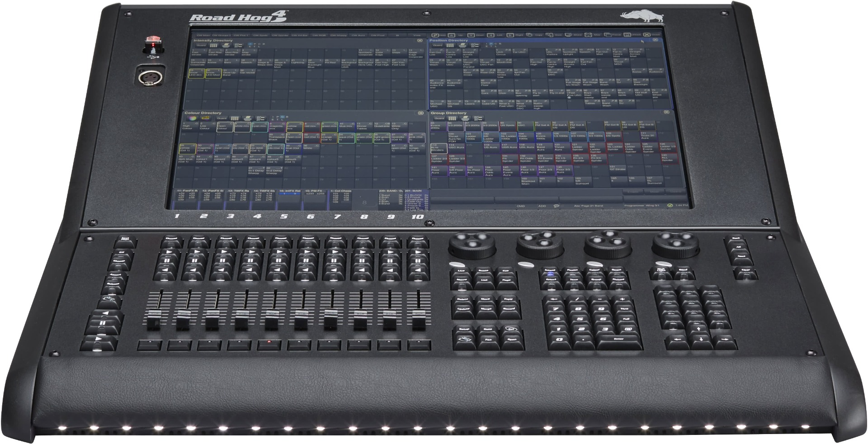Viewport: 868px width, 444px height.
Task: Click the printer icon in the Group Directory
Action: (x=465, y=118)
